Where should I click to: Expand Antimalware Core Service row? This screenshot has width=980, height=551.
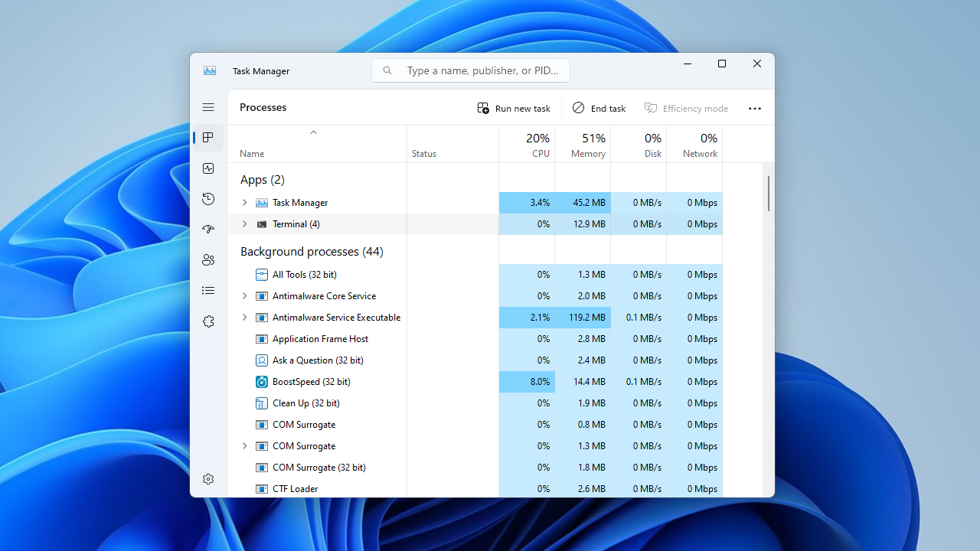244,296
